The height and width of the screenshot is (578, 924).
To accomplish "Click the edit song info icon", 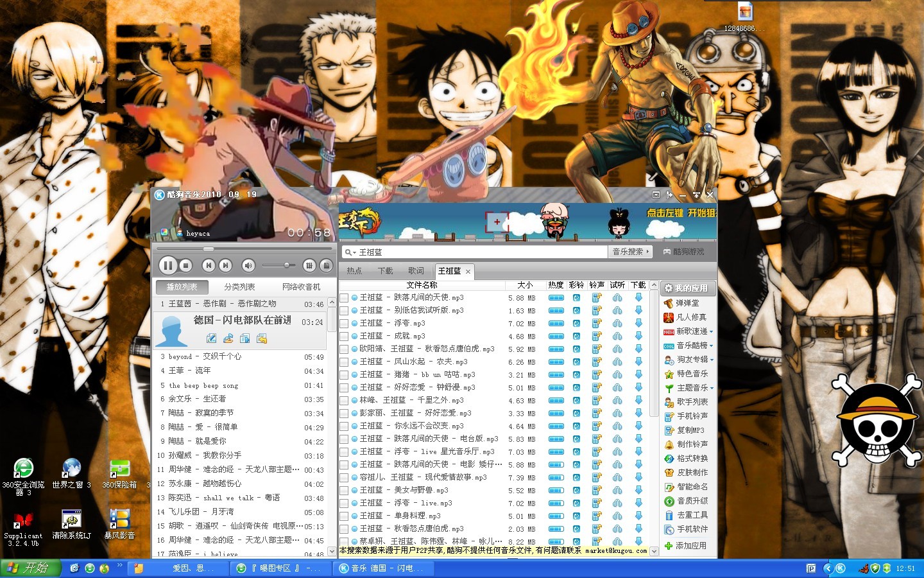I will tap(211, 338).
